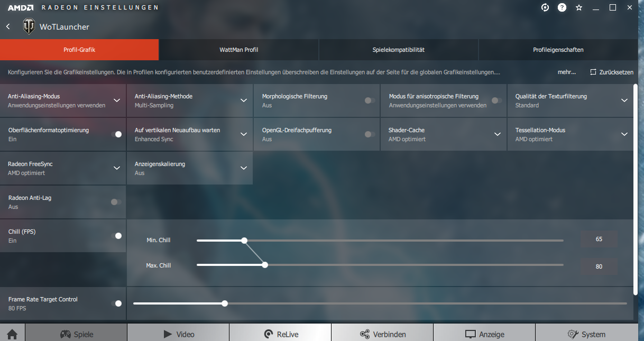Switch to the Spielekompatibilität tab
Image resolution: width=644 pixels, height=341 pixels.
click(399, 50)
